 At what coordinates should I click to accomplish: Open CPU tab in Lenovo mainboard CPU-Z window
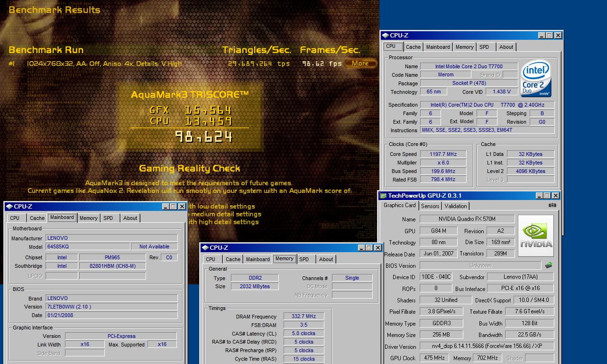(15, 218)
